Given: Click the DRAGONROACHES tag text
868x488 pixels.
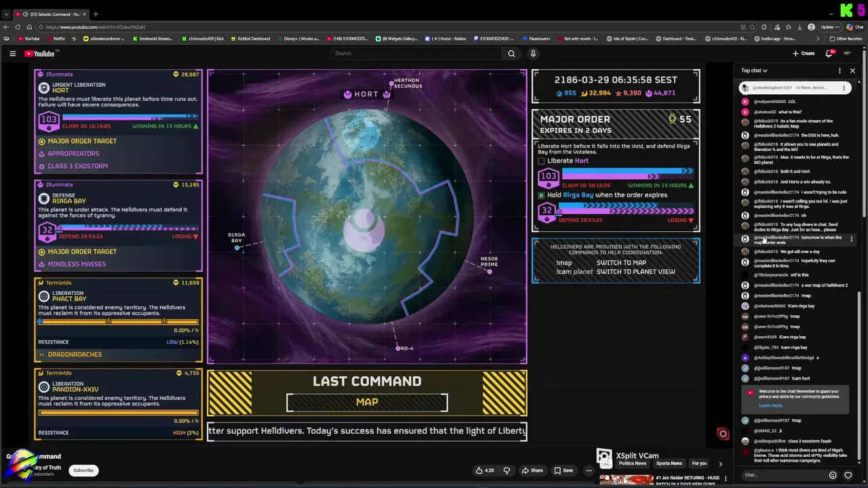Looking at the screenshot, I should coord(75,354).
